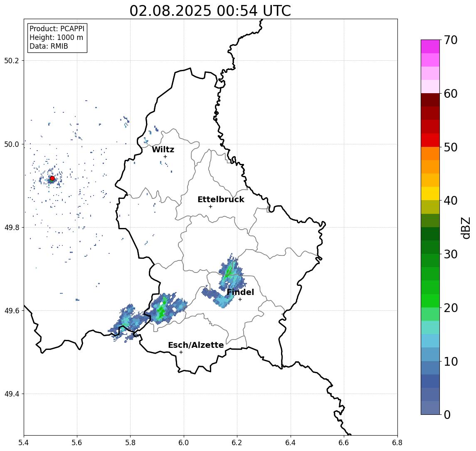
Task: Click the colorbar tick label '10'
Action: point(451,361)
